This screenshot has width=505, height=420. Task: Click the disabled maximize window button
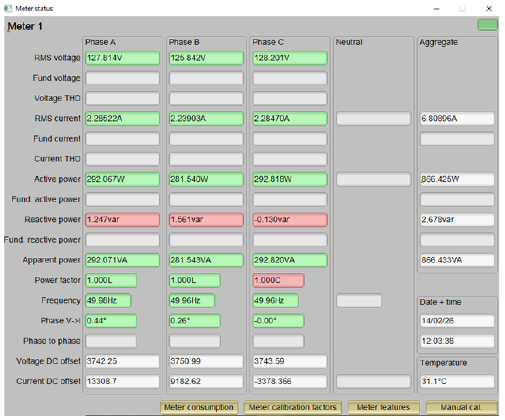coord(462,9)
